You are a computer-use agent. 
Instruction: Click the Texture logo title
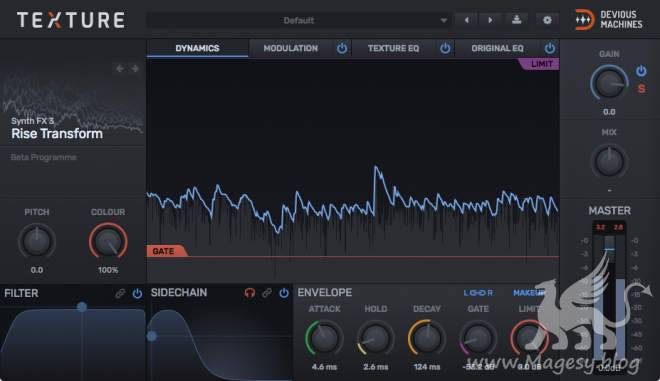tap(71, 20)
